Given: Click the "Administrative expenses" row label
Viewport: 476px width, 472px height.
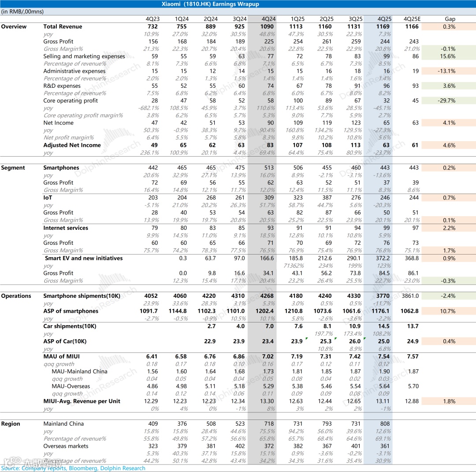Looking at the screenshot, I should (x=74, y=71).
